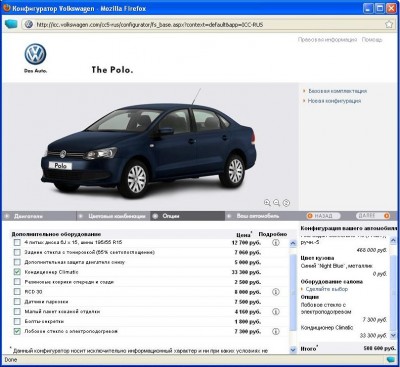
Task: Click the status bar icon at bottom right
Action: pyautogui.click(x=391, y=360)
